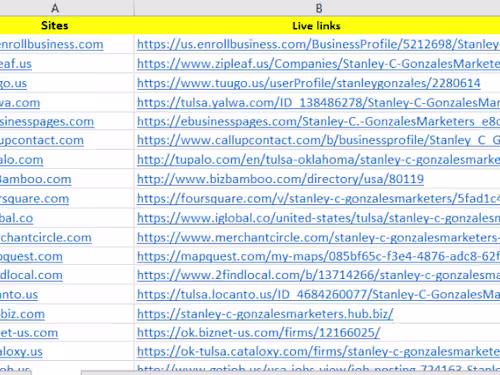Image resolution: width=500 pixels, height=375 pixels.
Task: Open the callupcontact.com businessprofile link
Action: [318, 140]
